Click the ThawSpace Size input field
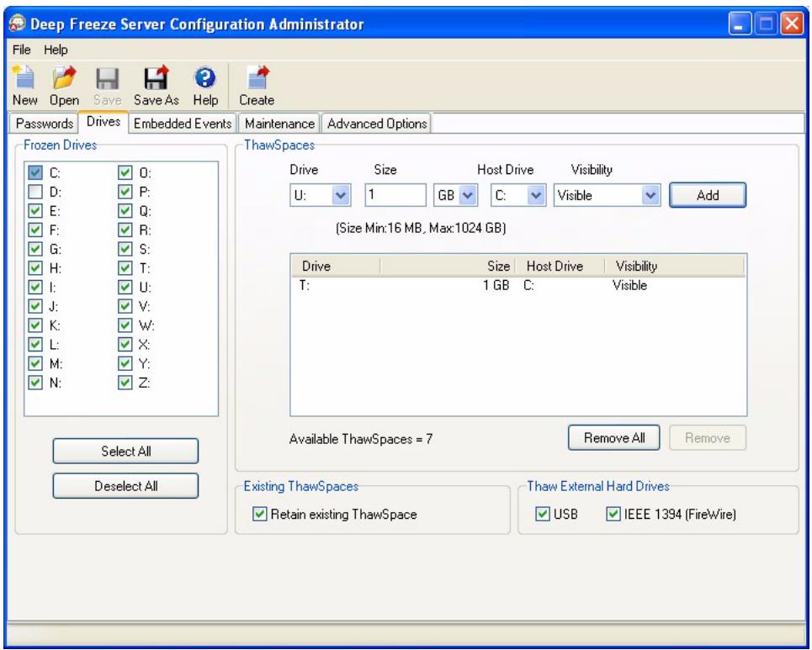 click(x=395, y=195)
